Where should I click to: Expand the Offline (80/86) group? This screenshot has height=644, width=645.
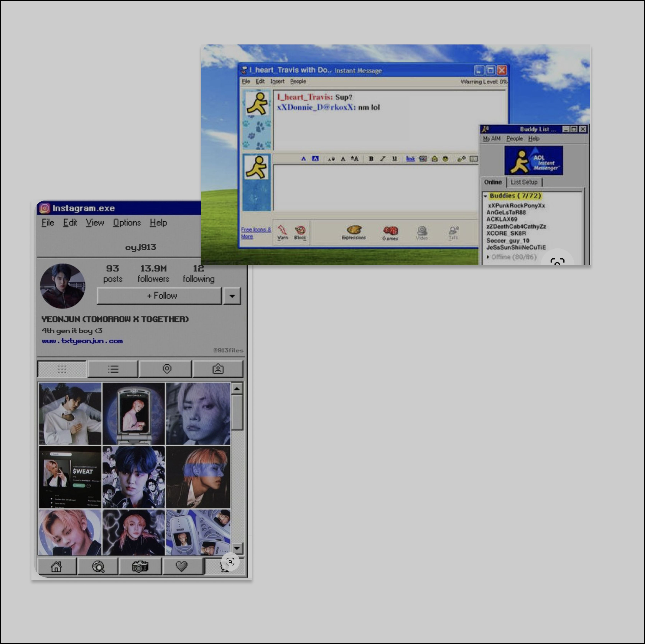coord(488,257)
